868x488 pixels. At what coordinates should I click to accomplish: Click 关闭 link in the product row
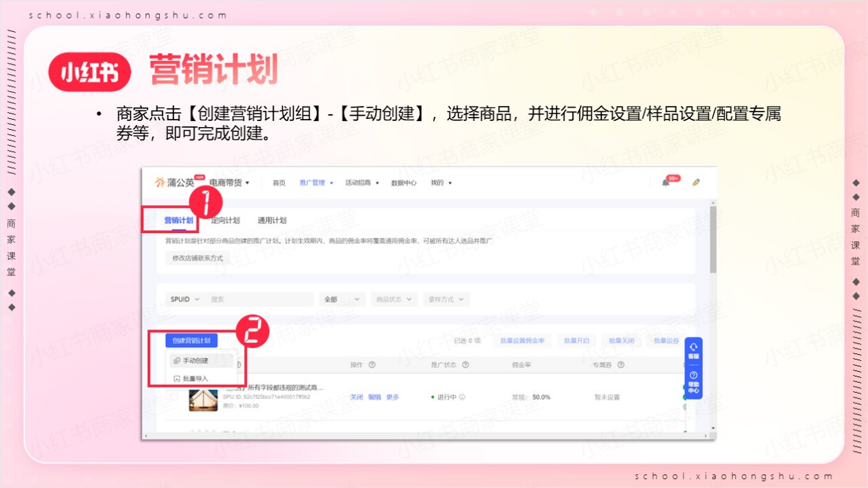356,397
